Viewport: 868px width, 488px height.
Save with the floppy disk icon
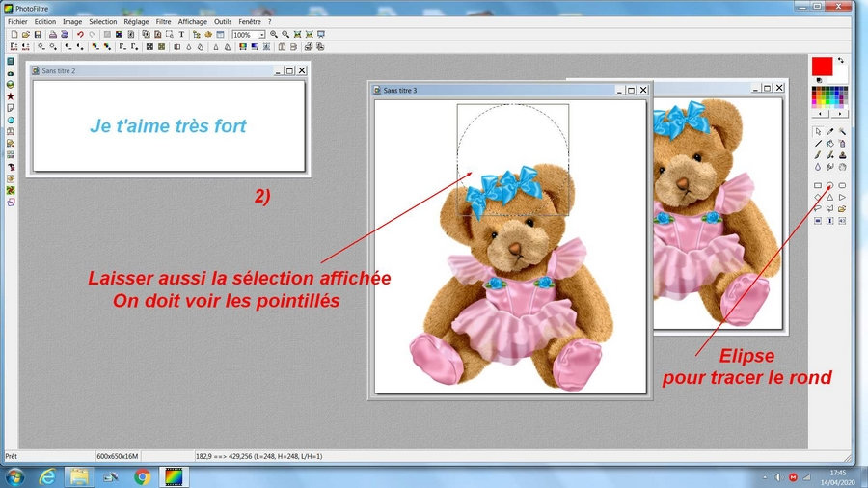click(x=38, y=35)
